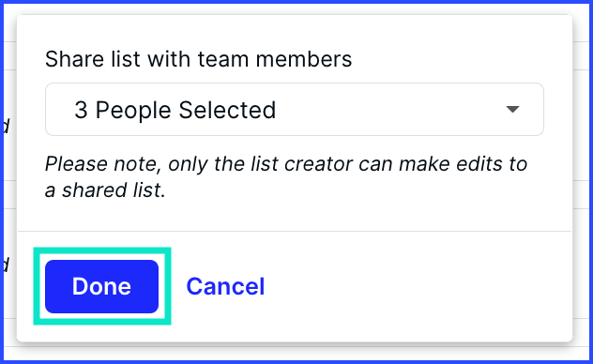This screenshot has height=364, width=593.
Task: Click the blue Done button
Action: pyautogui.click(x=101, y=286)
